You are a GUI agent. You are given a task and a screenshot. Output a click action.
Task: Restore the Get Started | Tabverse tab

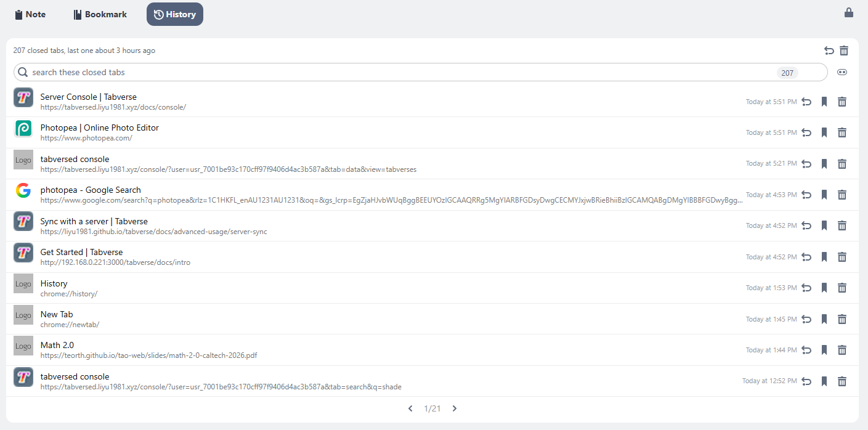[x=806, y=257]
